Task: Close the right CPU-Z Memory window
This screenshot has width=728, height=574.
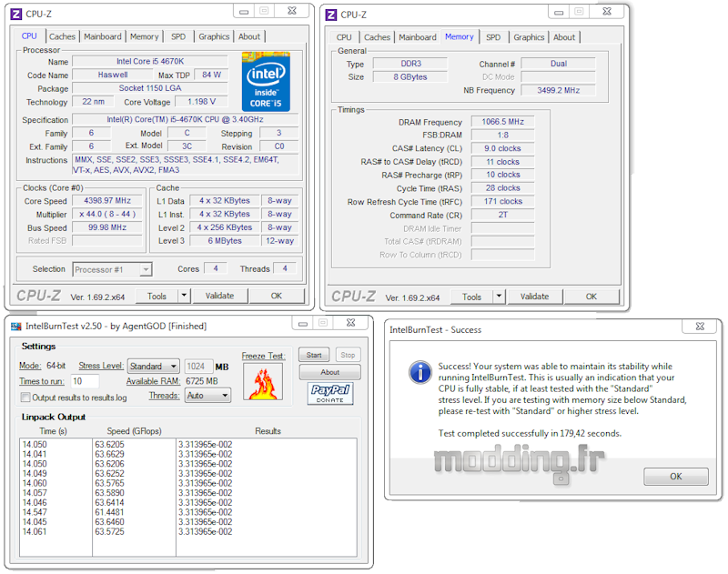Action: coord(607,12)
